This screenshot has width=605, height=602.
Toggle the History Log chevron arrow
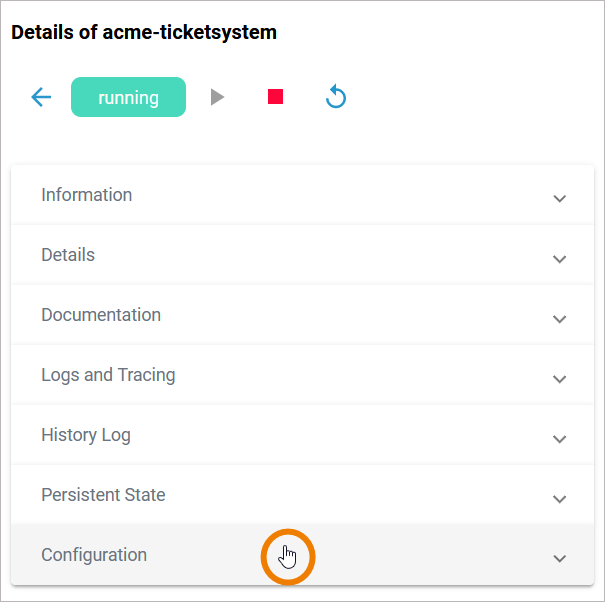559,438
